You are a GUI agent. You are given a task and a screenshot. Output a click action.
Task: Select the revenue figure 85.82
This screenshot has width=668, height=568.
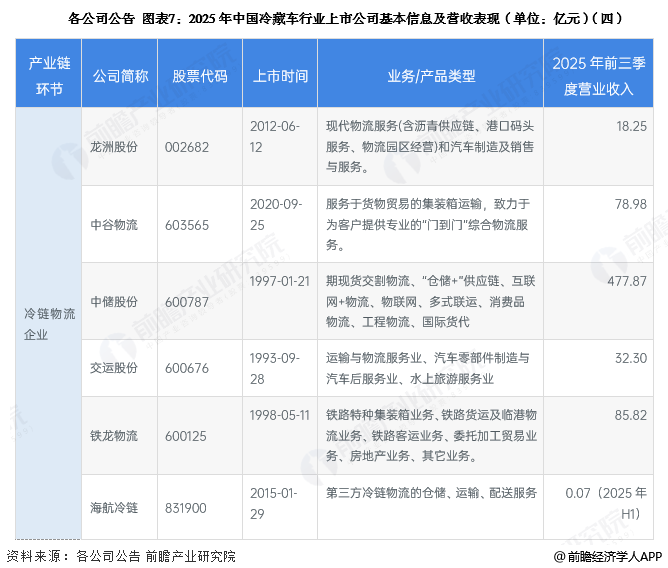[630, 415]
